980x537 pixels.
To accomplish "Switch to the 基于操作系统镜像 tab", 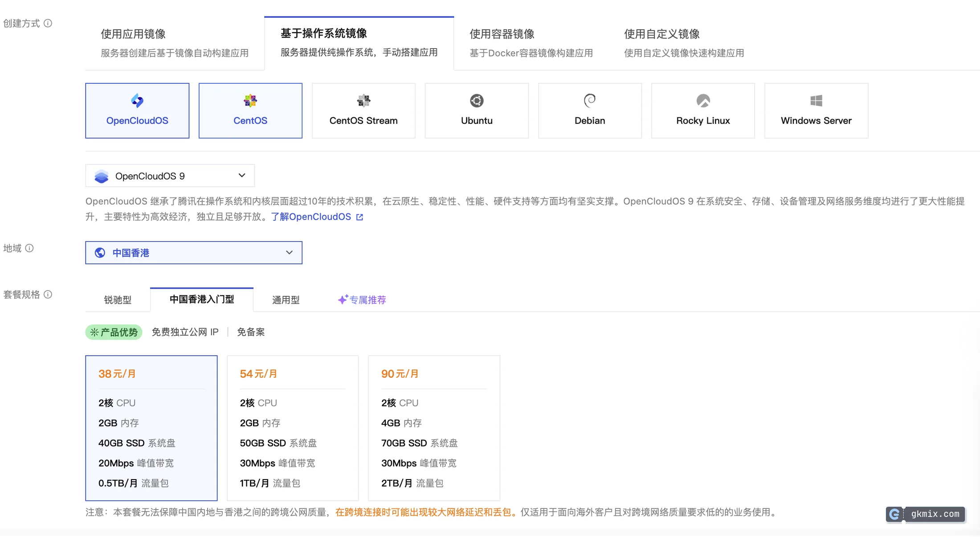I will click(359, 43).
